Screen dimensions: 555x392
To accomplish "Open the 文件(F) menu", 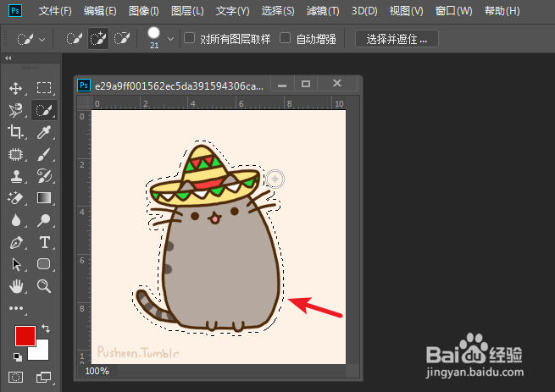I will click(x=55, y=11).
